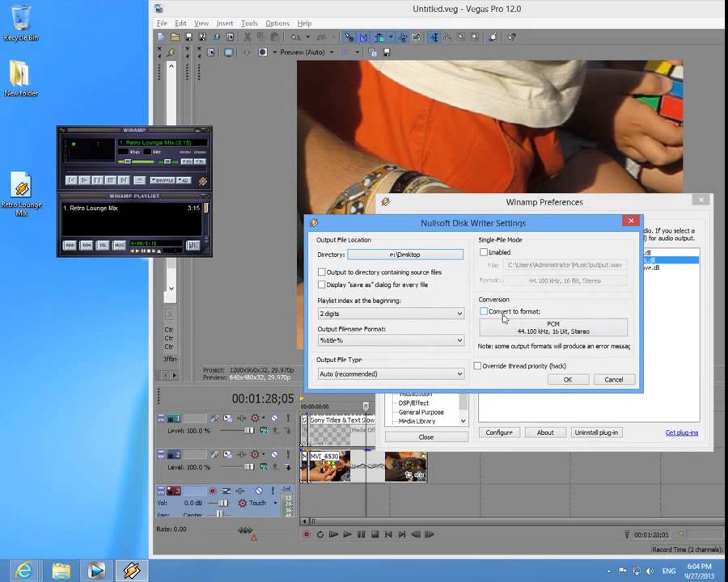Arm audio track 3 for record
Screen dimensions: 728x582
click(x=213, y=491)
